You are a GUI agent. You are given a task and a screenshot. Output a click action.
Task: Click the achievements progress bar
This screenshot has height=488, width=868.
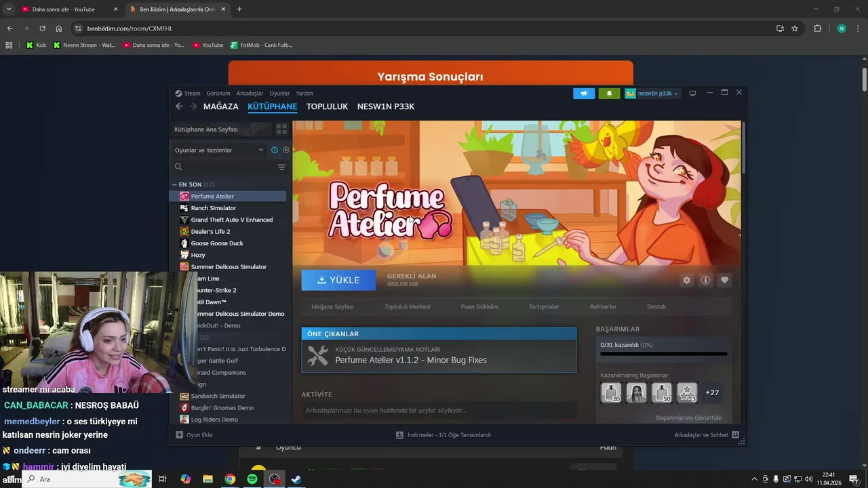point(663,354)
